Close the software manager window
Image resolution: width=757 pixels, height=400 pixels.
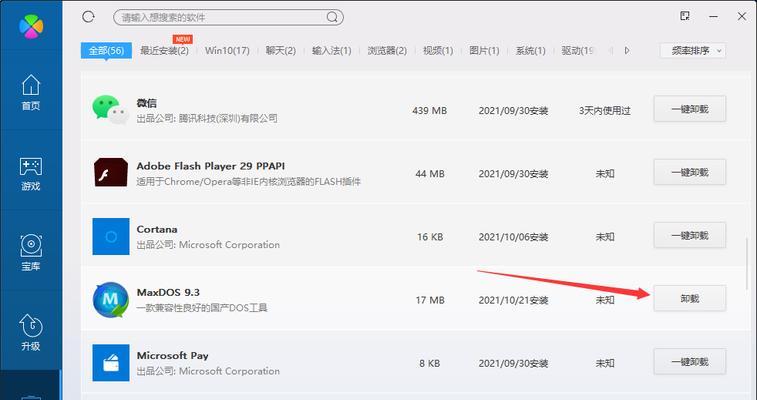point(742,16)
